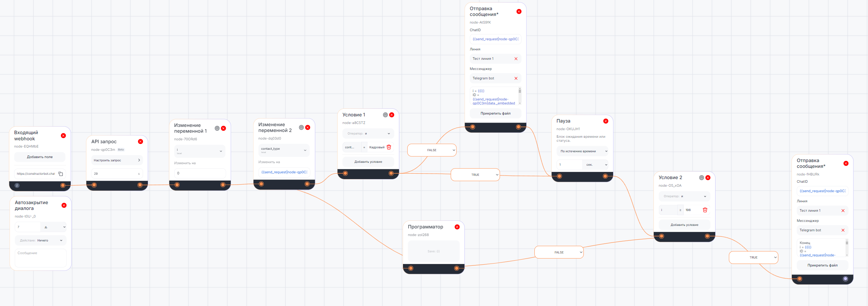Delete the API запрос node
Screen dimensions: 868x306
140,141
